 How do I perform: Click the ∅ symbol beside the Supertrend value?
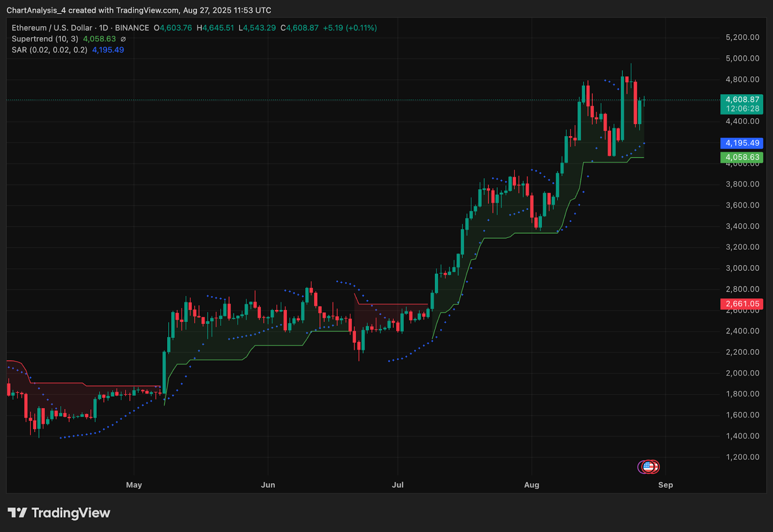123,39
